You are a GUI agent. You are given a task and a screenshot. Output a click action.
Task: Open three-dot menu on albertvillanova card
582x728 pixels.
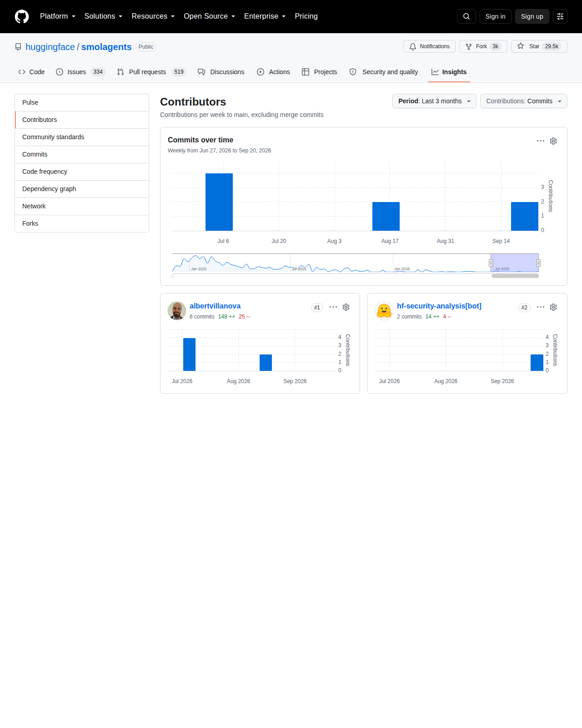pyautogui.click(x=333, y=307)
